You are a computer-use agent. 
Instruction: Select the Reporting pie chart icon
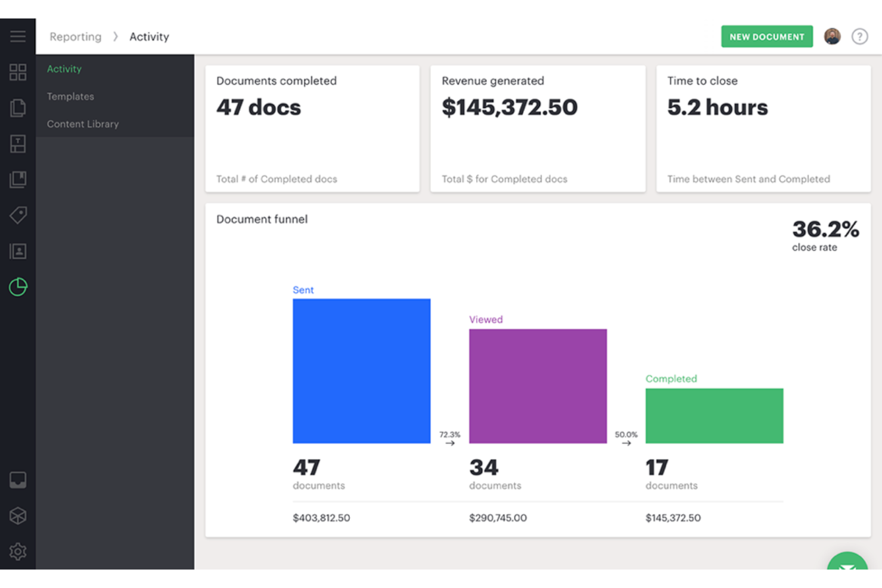(x=18, y=287)
